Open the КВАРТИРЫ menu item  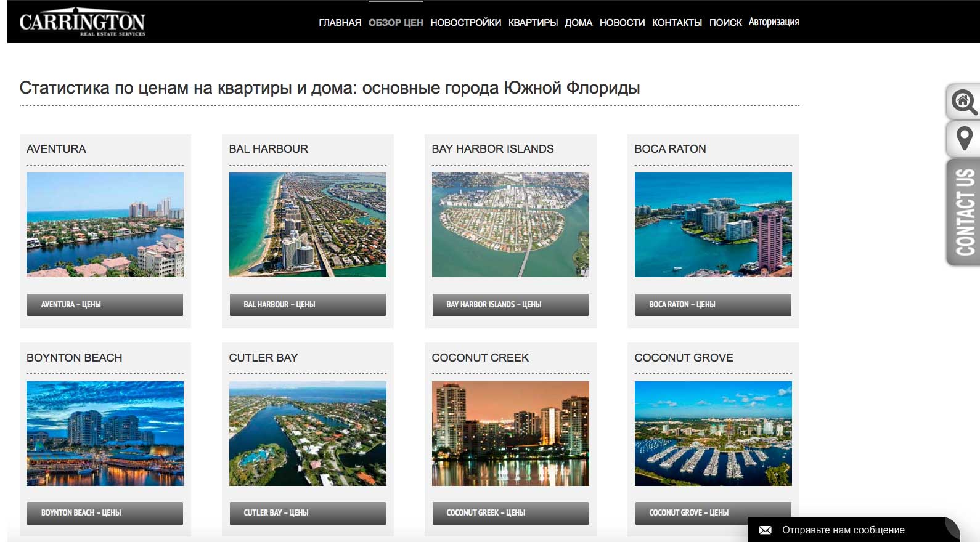[533, 23]
